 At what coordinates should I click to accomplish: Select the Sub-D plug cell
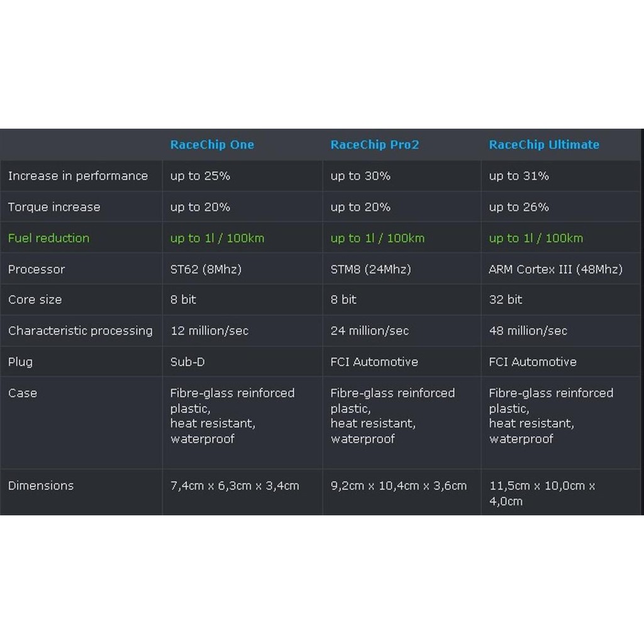coord(187,362)
